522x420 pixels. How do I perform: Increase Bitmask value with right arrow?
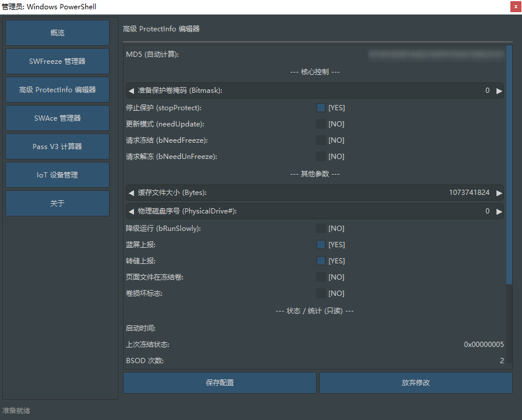pos(499,91)
